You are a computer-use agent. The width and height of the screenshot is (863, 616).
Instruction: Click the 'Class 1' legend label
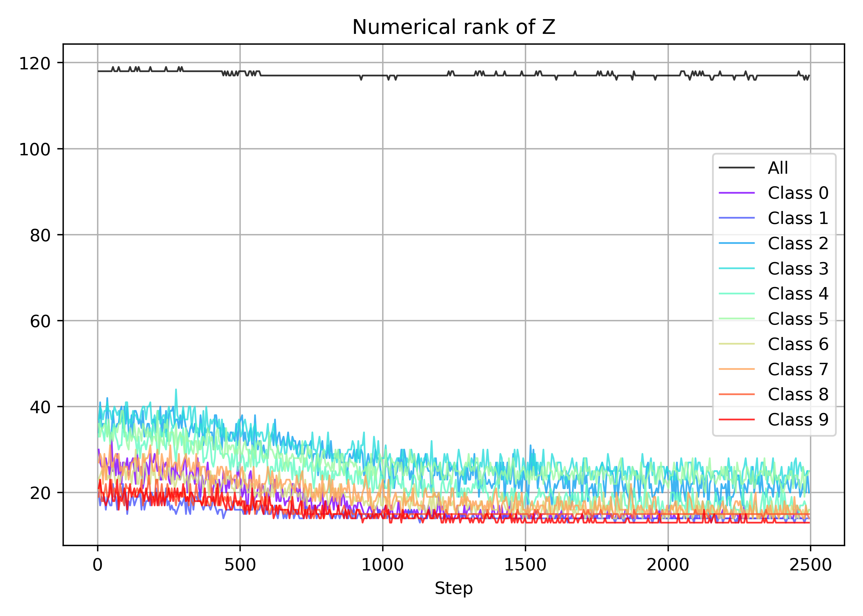click(798, 218)
